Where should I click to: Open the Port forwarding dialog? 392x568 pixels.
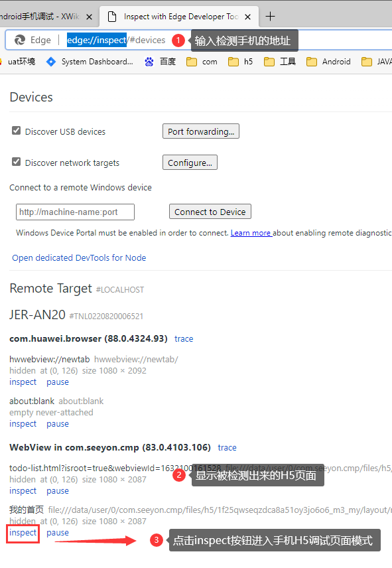pyautogui.click(x=201, y=131)
